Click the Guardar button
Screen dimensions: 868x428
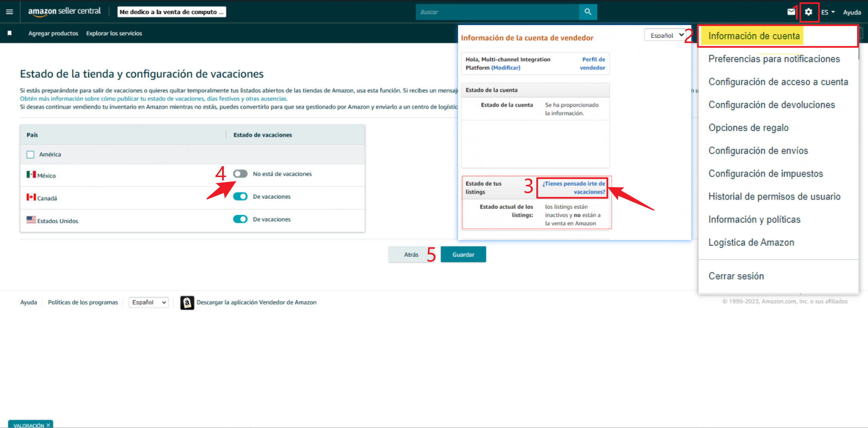[463, 254]
